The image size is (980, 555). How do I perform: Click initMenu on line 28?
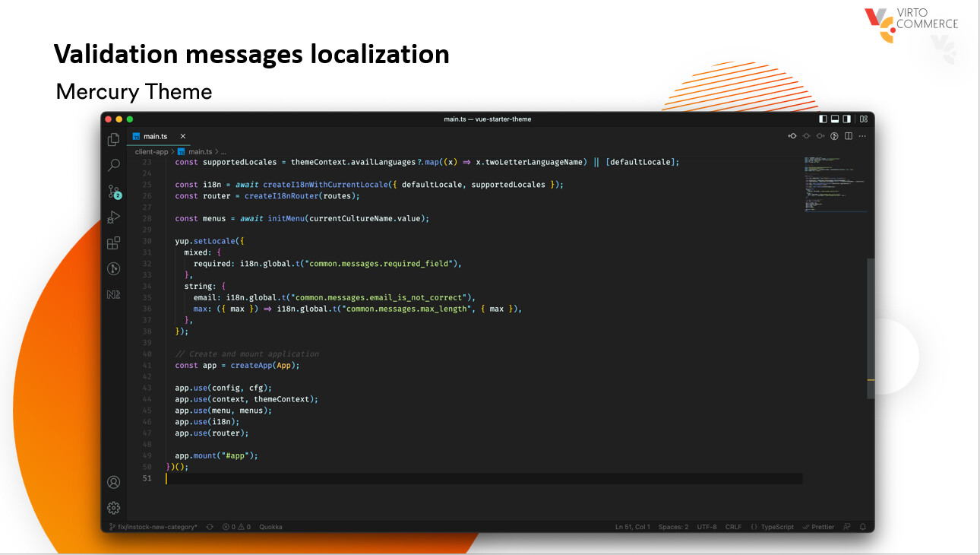coord(286,218)
